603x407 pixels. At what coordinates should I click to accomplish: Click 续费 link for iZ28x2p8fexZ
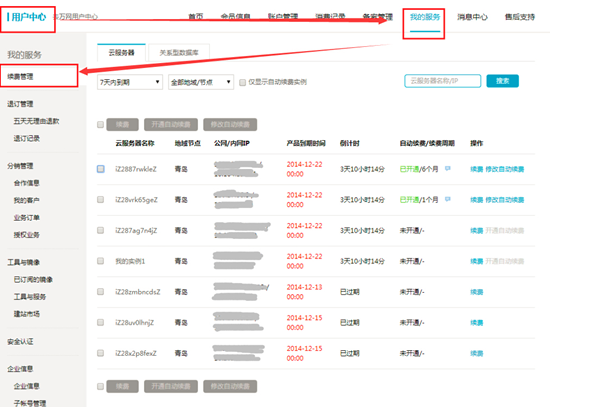pos(477,352)
